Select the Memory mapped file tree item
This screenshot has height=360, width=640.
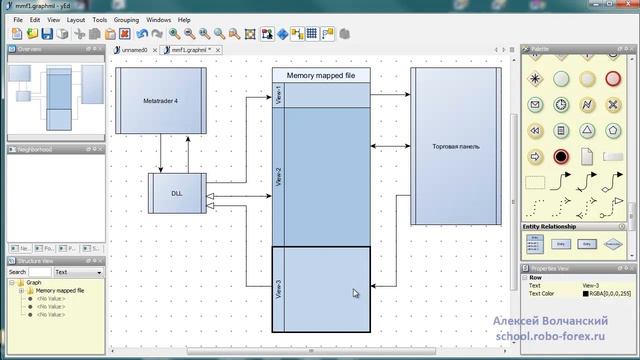(60, 291)
